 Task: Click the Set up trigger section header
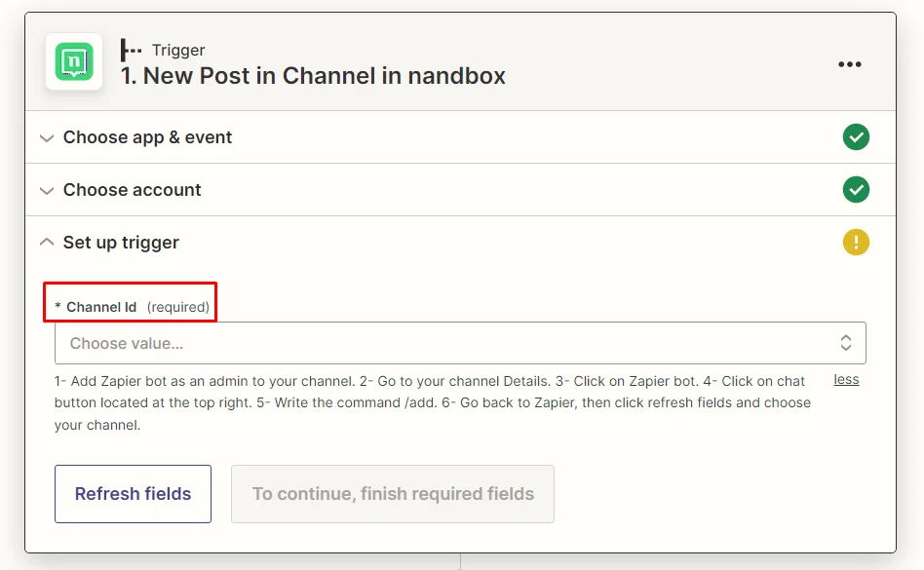460,242
